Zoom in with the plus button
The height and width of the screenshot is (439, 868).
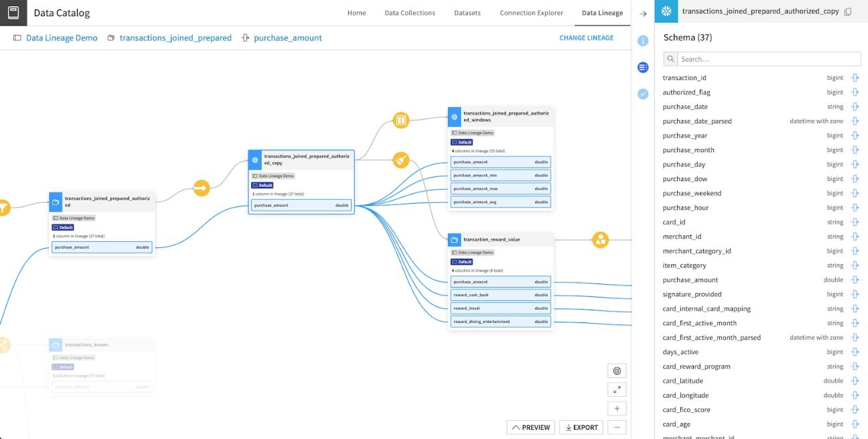click(x=617, y=408)
